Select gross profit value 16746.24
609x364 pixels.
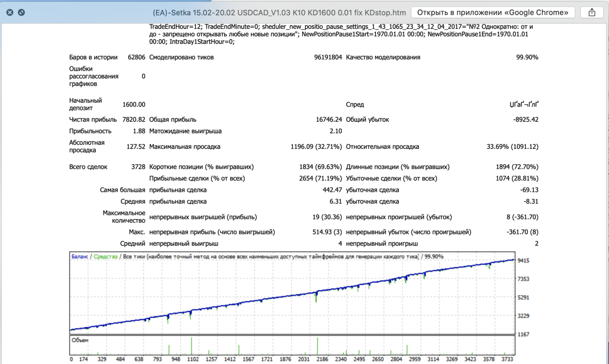[329, 119]
